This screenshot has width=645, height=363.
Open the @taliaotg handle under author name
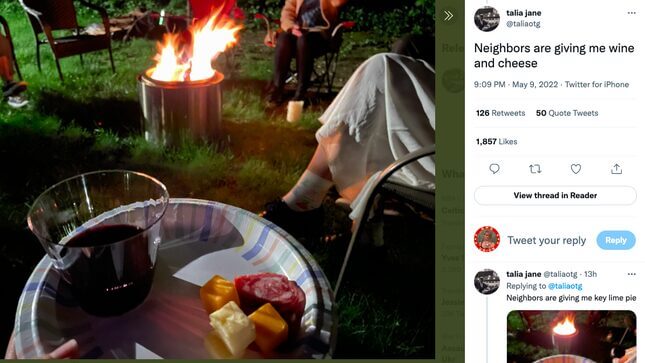[x=523, y=24]
